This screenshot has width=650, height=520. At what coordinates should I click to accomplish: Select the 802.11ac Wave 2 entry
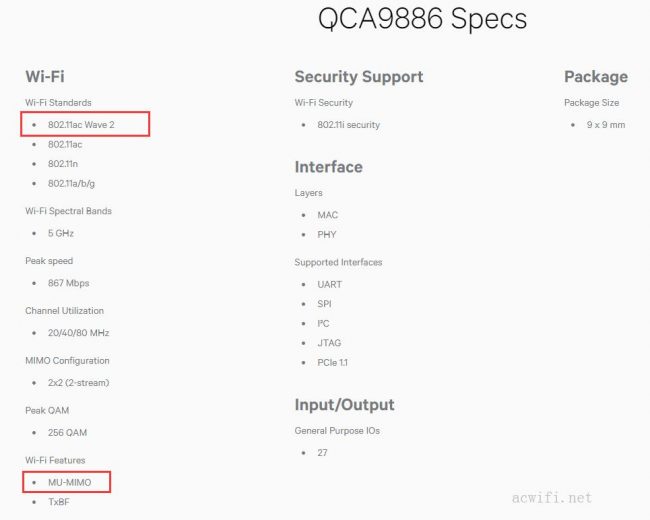coord(81,125)
